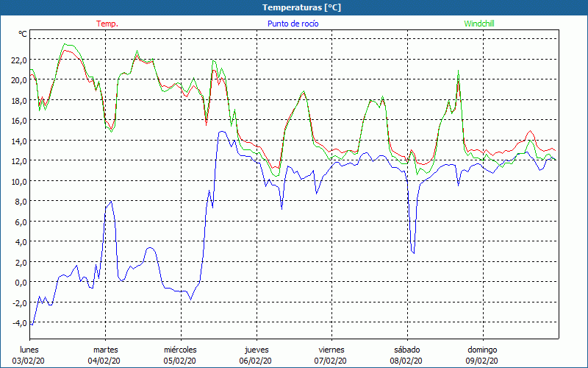
Task: Click the lunes 03/02/20 date label
Action: [30, 355]
